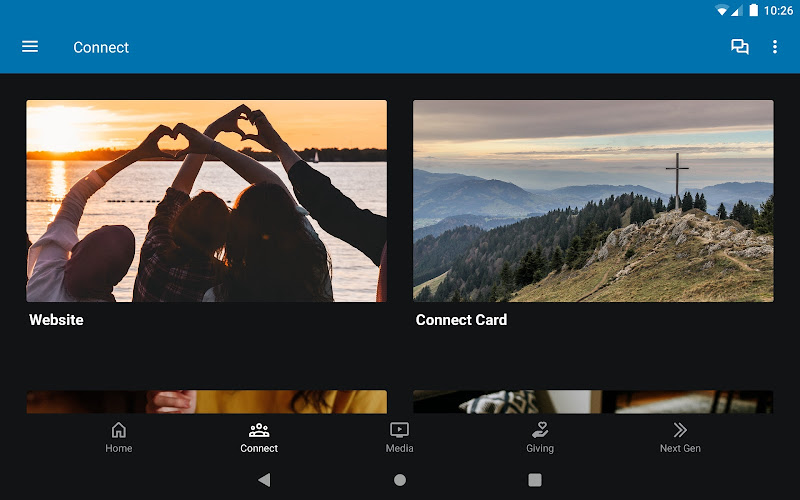Click the Website card title

click(56, 320)
